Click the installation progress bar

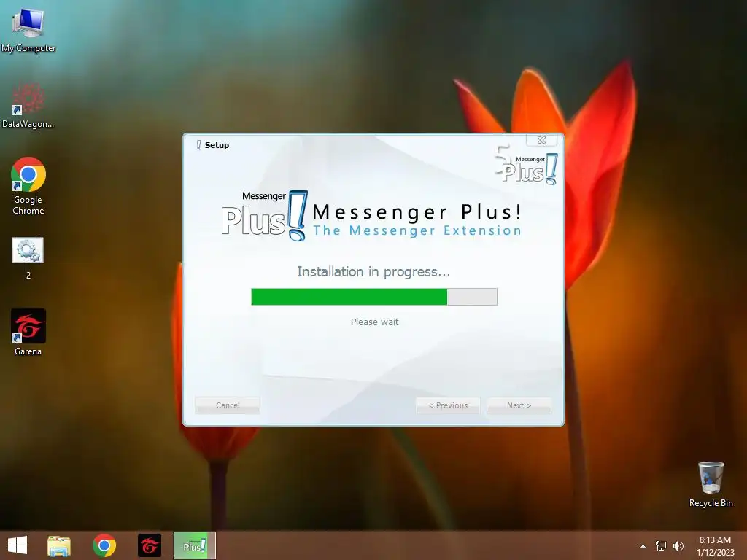point(374,297)
